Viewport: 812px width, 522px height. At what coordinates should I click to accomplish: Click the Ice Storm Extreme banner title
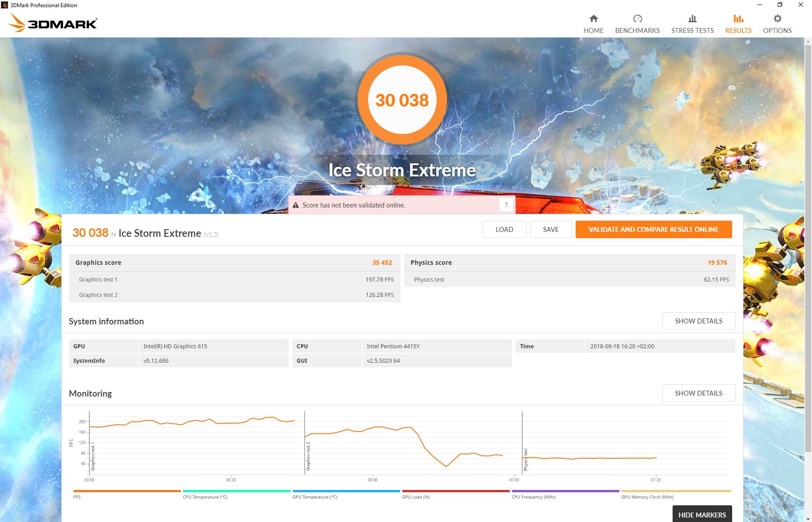click(402, 170)
